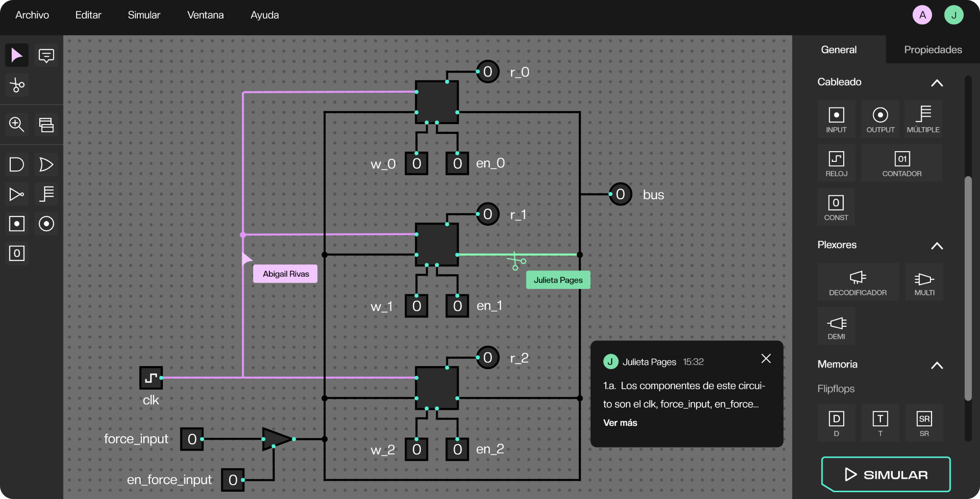The width and height of the screenshot is (980, 499).
Task: Open the Archivo menu
Action: (32, 15)
